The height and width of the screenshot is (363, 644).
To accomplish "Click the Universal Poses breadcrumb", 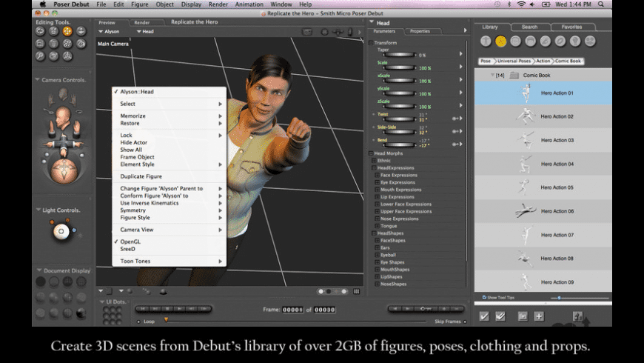I will (513, 61).
